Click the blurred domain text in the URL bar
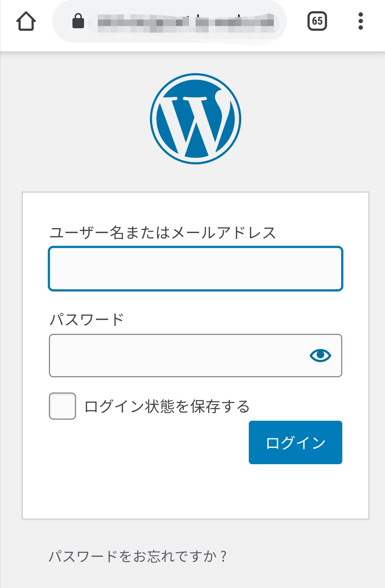The height and width of the screenshot is (588, 385). click(x=185, y=22)
